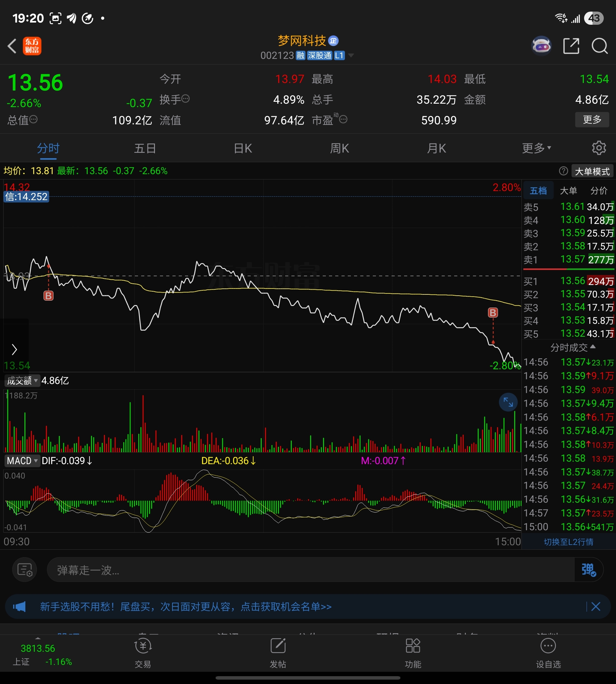This screenshot has width=616, height=684.
Task: Tap the back arrow icon
Action: (x=12, y=46)
